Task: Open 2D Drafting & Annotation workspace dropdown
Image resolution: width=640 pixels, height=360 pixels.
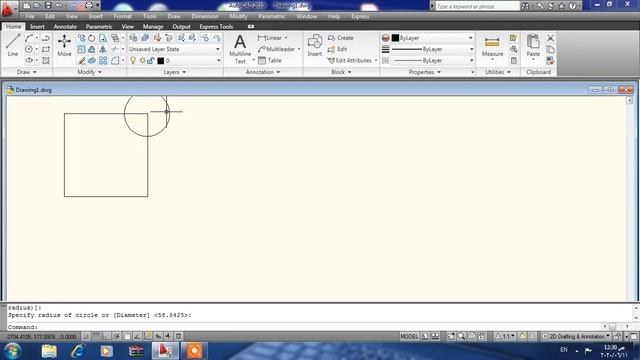Action: coord(576,336)
